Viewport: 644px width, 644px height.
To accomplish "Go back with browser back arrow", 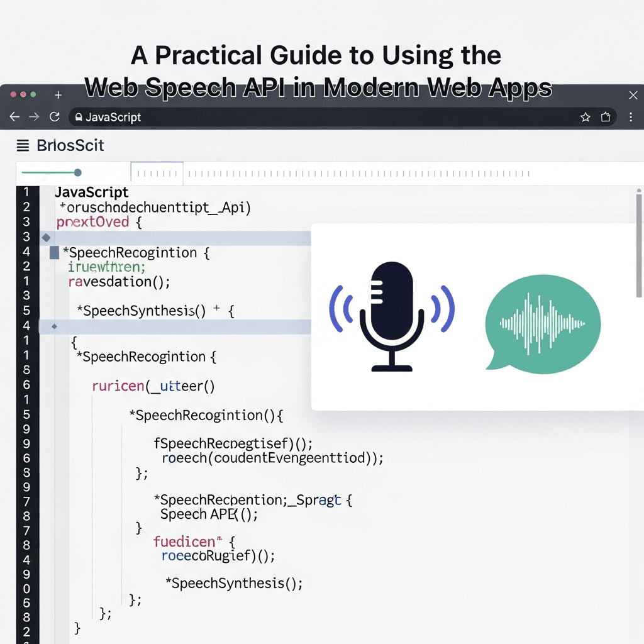I will click(14, 116).
